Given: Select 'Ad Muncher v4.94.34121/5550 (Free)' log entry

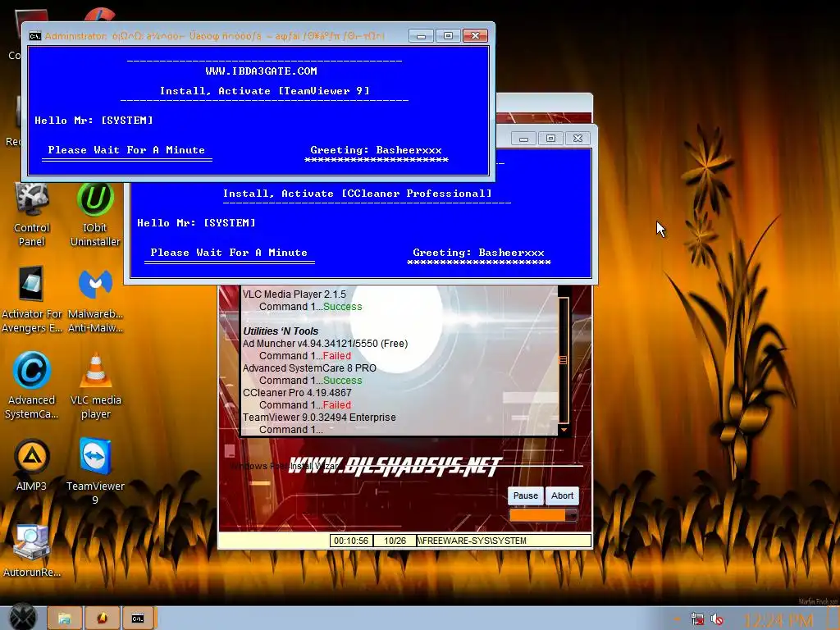Looking at the screenshot, I should (325, 344).
